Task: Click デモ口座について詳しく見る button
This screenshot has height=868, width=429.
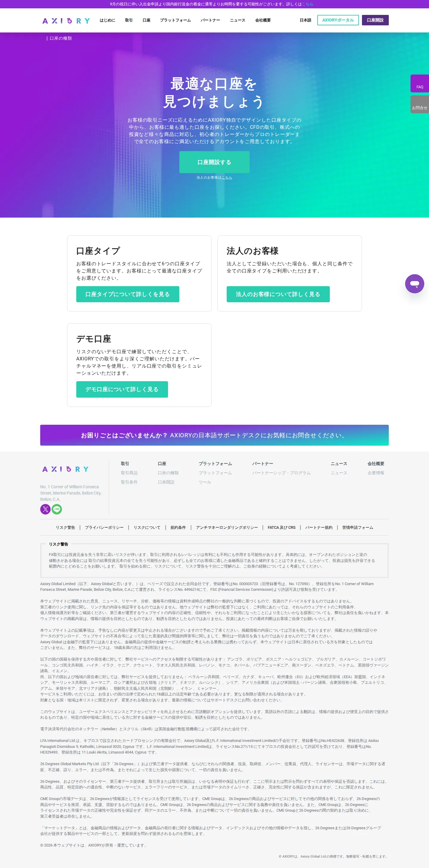Action: [x=122, y=389]
